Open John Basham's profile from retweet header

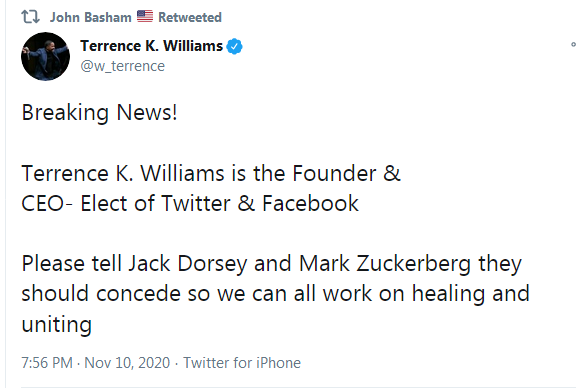90,17
